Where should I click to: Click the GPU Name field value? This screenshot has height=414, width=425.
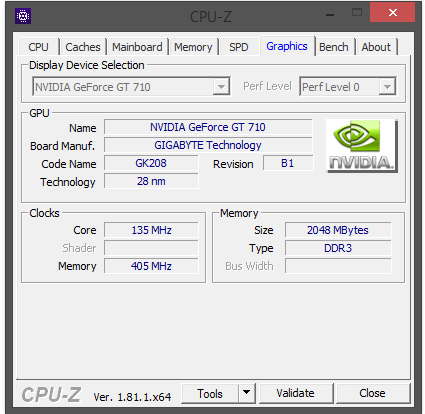coord(208,127)
